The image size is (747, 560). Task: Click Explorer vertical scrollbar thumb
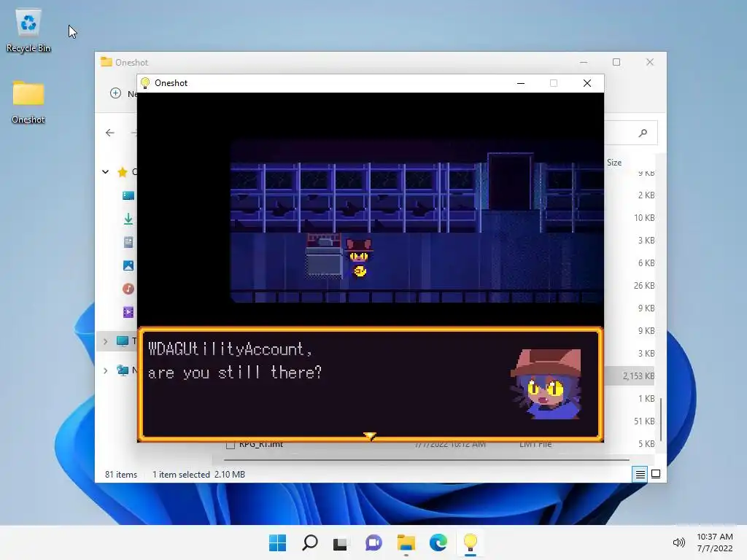pyautogui.click(x=661, y=419)
